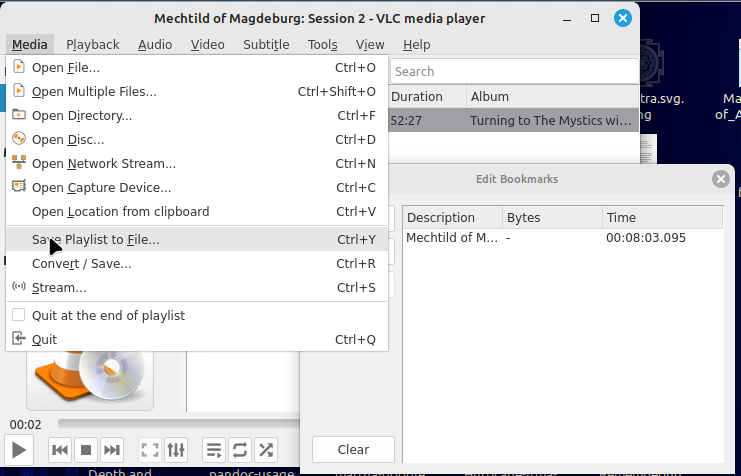Toggle loop repeat mode
741x476 pixels.
click(x=240, y=450)
